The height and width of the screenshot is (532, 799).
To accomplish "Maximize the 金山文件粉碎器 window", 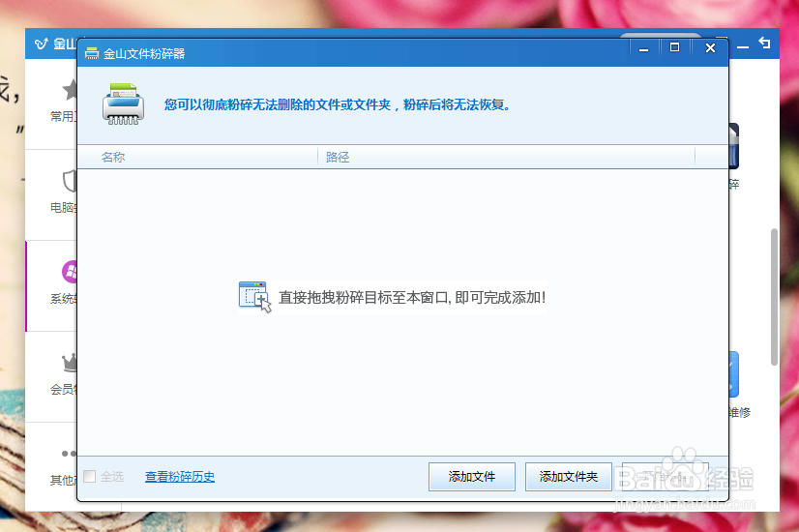I will pyautogui.click(x=674, y=48).
